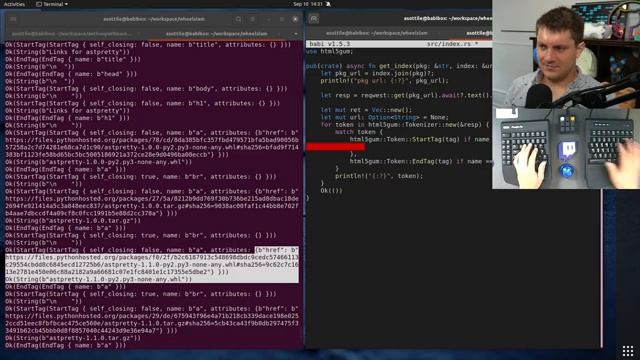The height and width of the screenshot is (360, 640).
Task: Click the println!("{:?}", token); line
Action: click(379, 176)
